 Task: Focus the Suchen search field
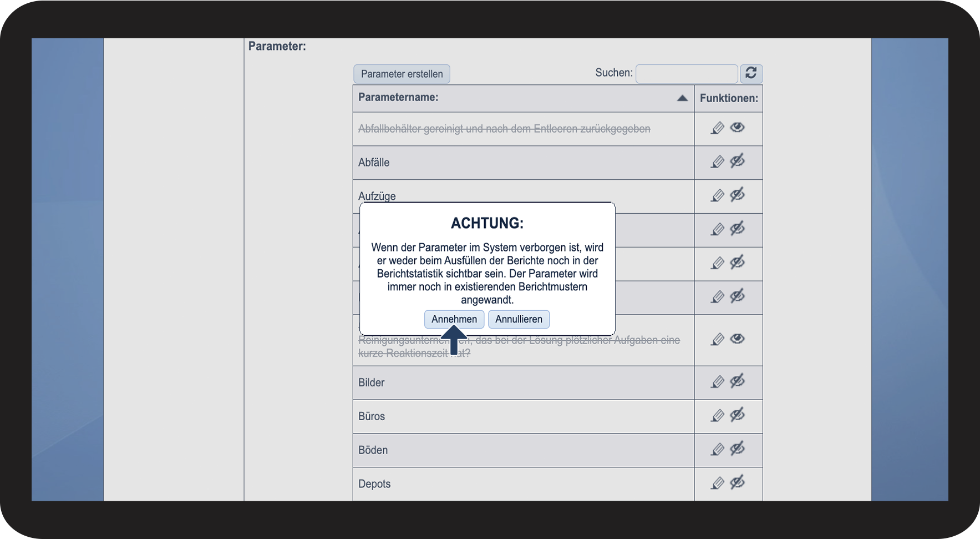coord(686,74)
